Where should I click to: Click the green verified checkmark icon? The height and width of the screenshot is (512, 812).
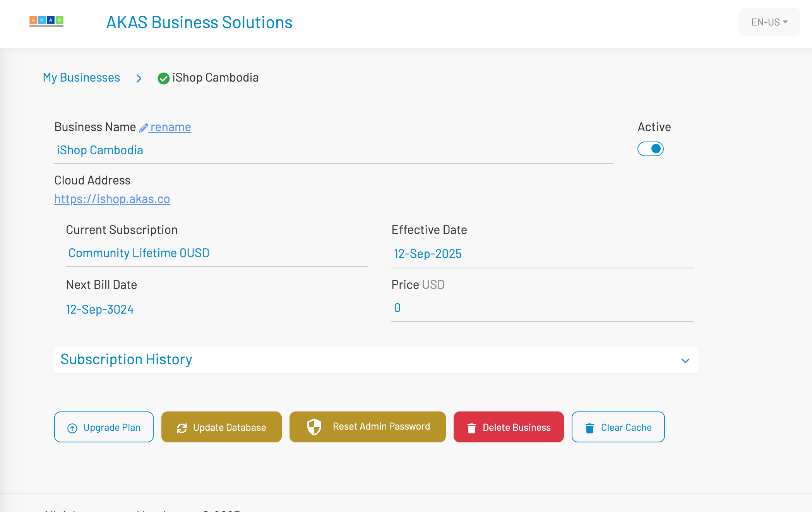click(x=163, y=79)
